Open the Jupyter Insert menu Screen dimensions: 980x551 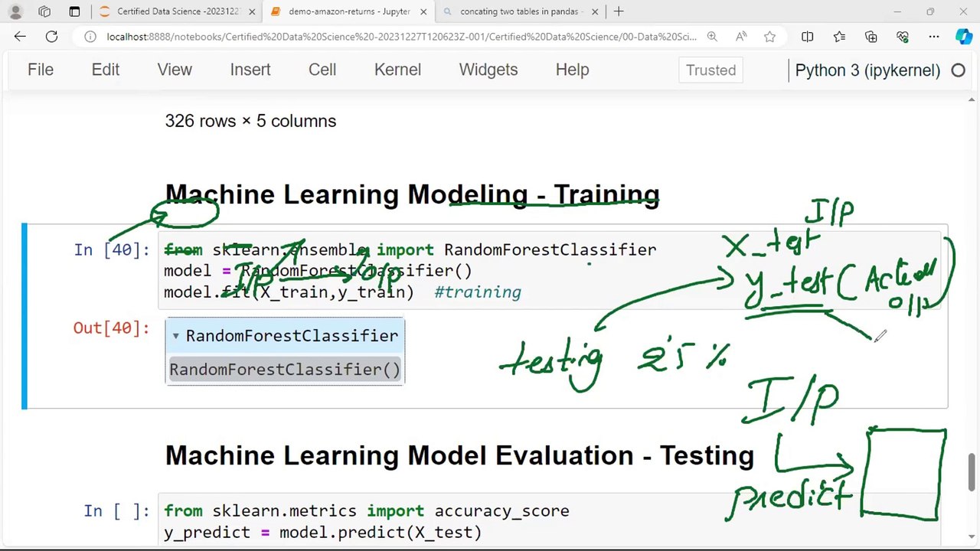coord(250,70)
